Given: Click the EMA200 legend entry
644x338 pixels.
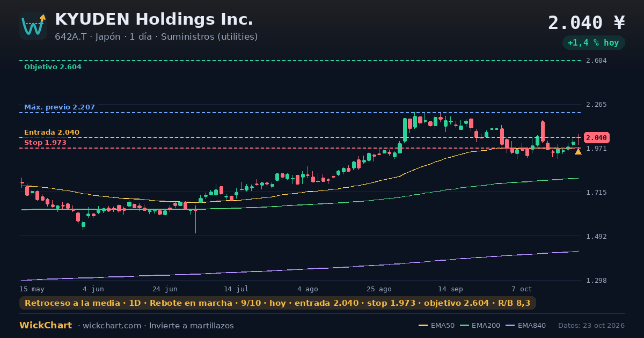Looking at the screenshot, I should 480,326.
